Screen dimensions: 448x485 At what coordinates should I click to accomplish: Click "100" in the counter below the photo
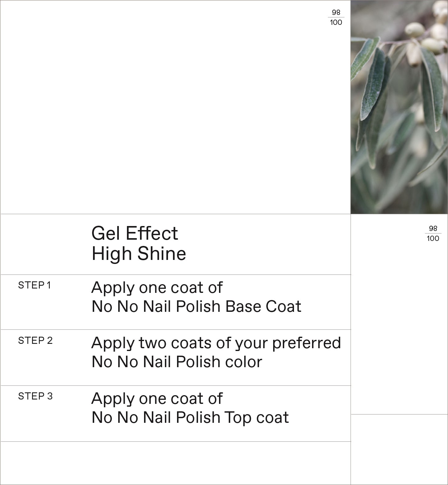(x=433, y=238)
